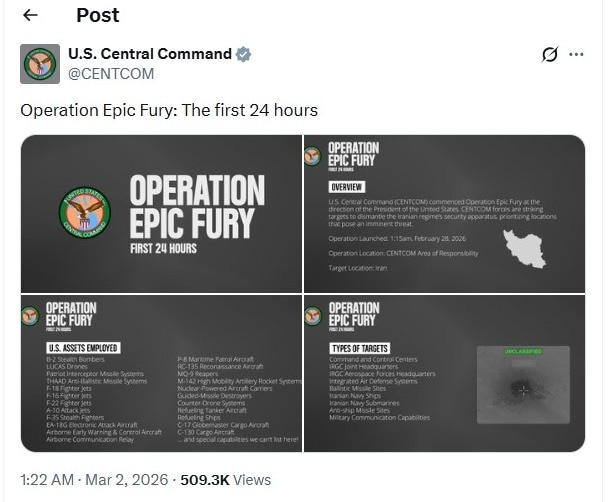611x502 pixels.
Task: Click the Grok slashed-circle icon on the post
Action: (549, 55)
